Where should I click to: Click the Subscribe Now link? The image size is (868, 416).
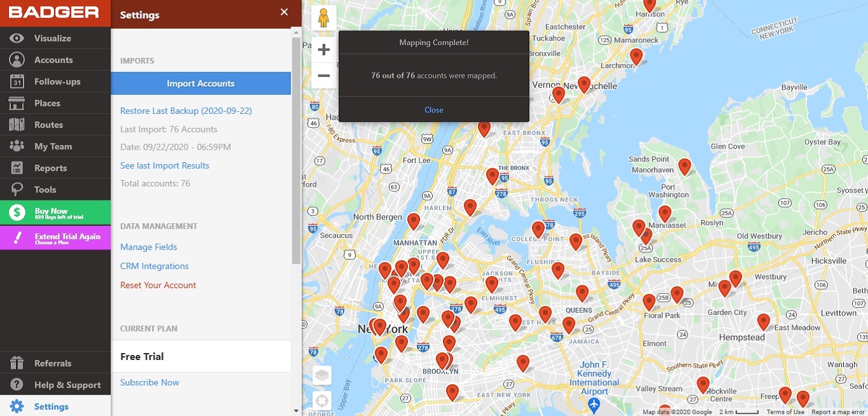coord(149,382)
